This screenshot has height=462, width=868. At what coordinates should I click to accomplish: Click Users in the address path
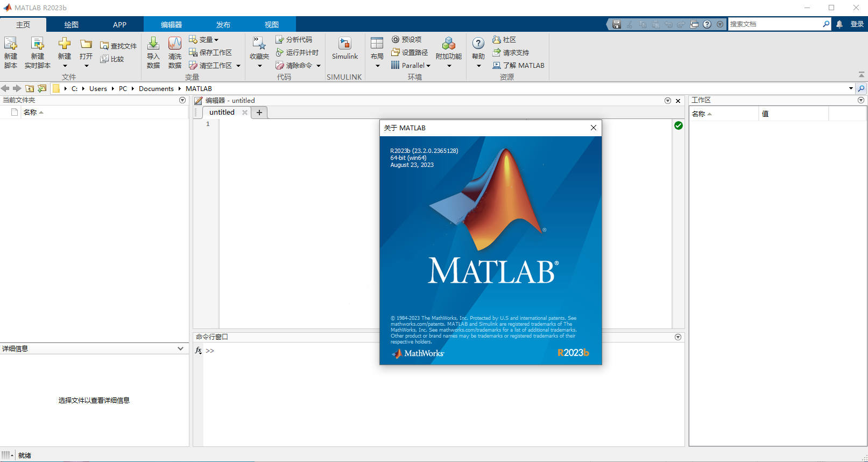coord(98,89)
